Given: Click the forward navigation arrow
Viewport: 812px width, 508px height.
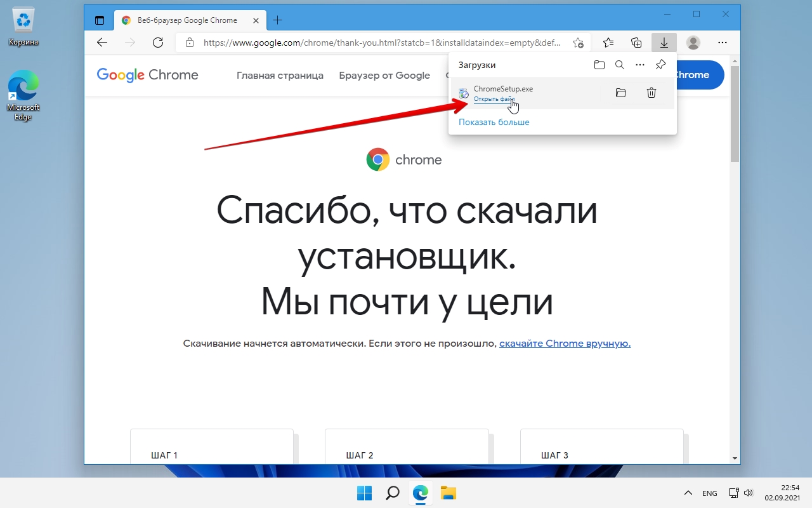Looking at the screenshot, I should point(130,43).
